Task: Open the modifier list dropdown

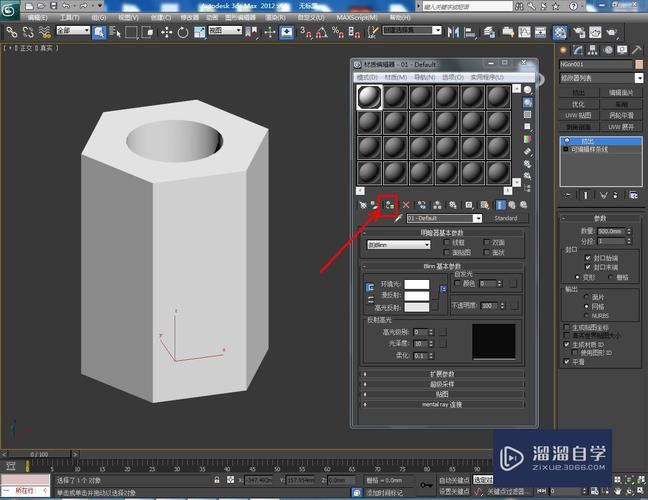Action: (x=601, y=78)
